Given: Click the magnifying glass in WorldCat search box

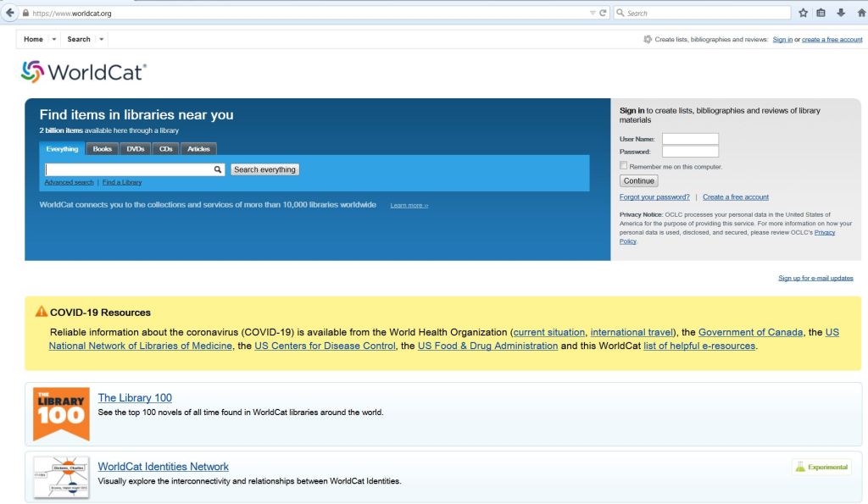Looking at the screenshot, I should pos(218,169).
